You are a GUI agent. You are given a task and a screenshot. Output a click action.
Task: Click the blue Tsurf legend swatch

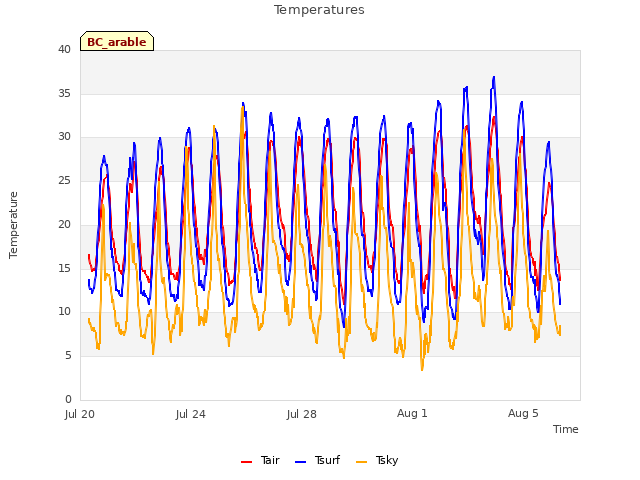click(300, 462)
